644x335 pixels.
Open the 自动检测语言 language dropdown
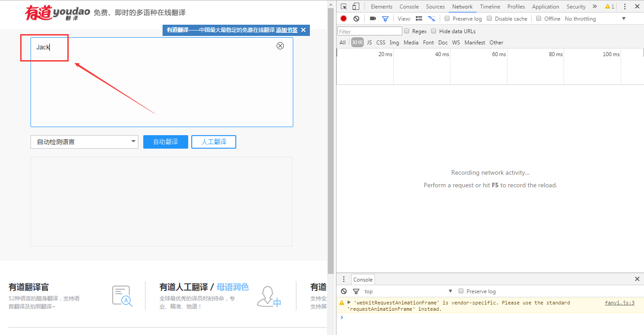click(84, 141)
